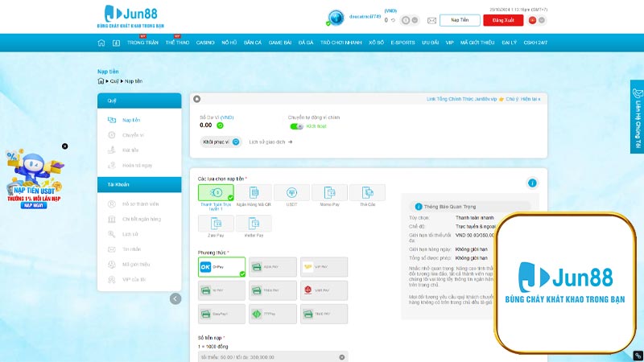
Task: Choose the 777Pay payment method
Action: [273, 314]
